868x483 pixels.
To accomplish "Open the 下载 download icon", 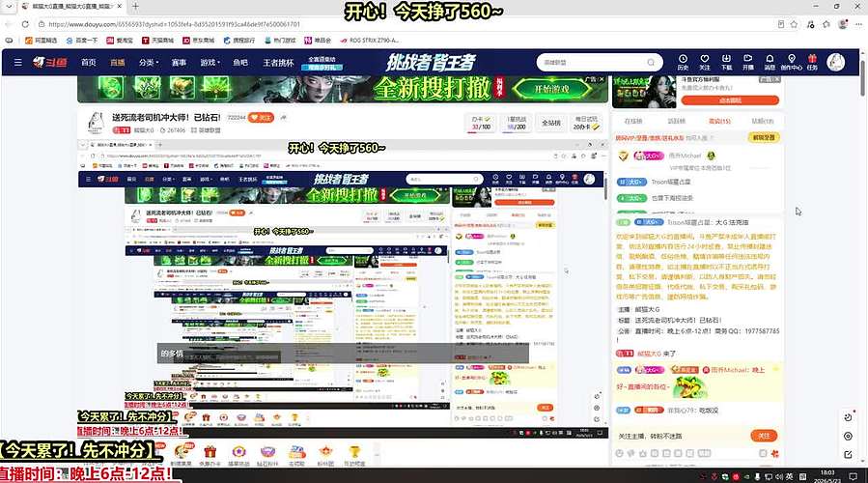I will click(x=726, y=62).
